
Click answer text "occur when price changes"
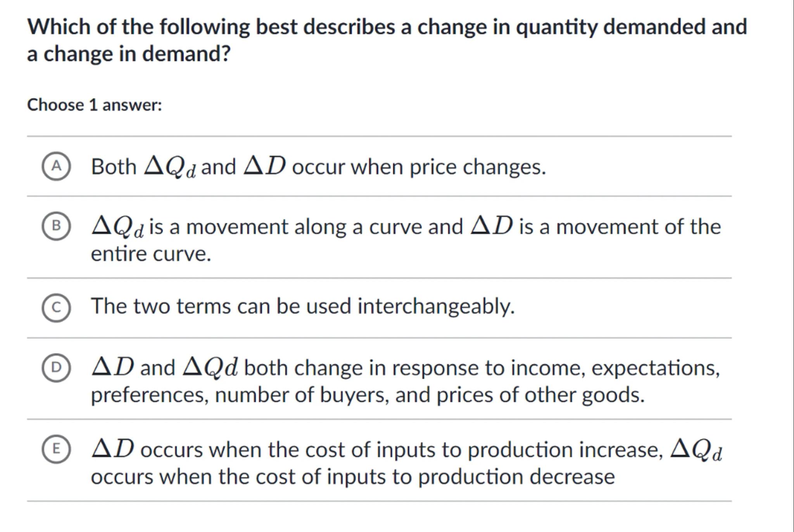click(x=419, y=167)
